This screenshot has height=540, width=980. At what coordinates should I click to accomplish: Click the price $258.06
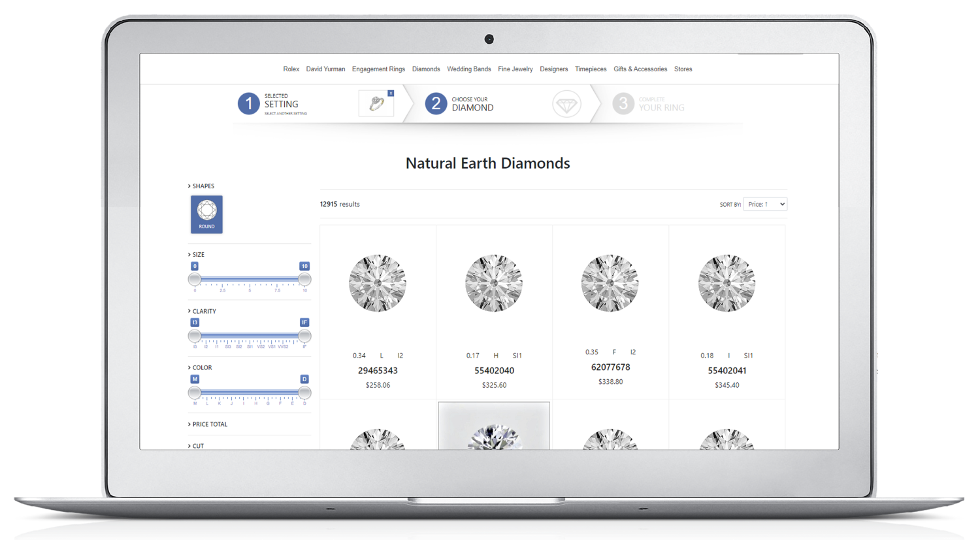[378, 386]
